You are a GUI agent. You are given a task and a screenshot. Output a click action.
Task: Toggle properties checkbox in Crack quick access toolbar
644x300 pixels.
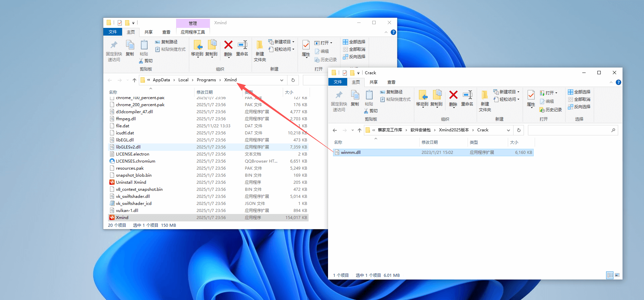[345, 73]
